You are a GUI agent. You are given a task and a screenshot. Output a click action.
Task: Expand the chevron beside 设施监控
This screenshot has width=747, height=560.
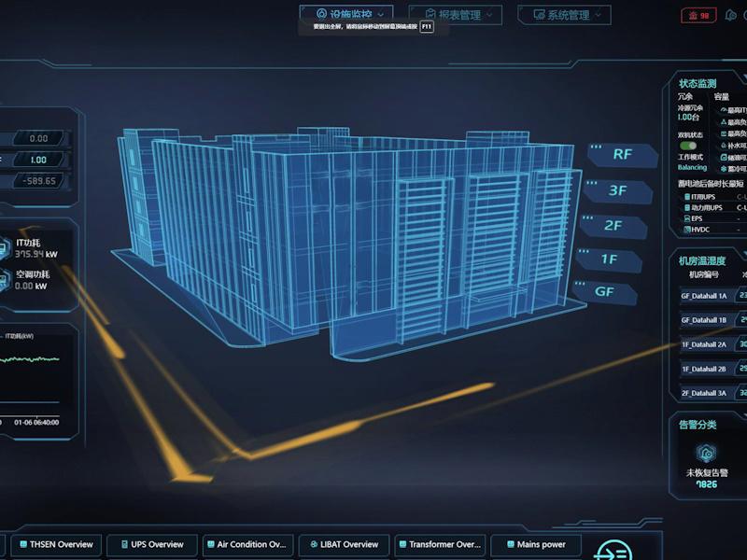coord(381,15)
